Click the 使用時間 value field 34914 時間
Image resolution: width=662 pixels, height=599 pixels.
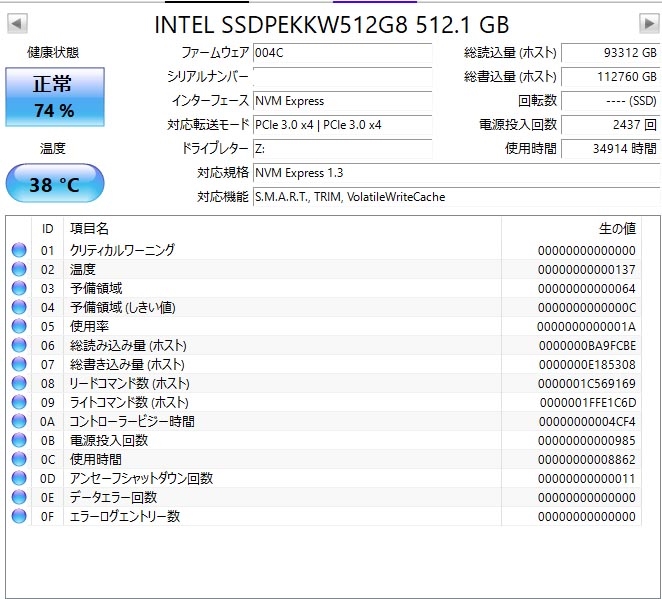pos(610,149)
